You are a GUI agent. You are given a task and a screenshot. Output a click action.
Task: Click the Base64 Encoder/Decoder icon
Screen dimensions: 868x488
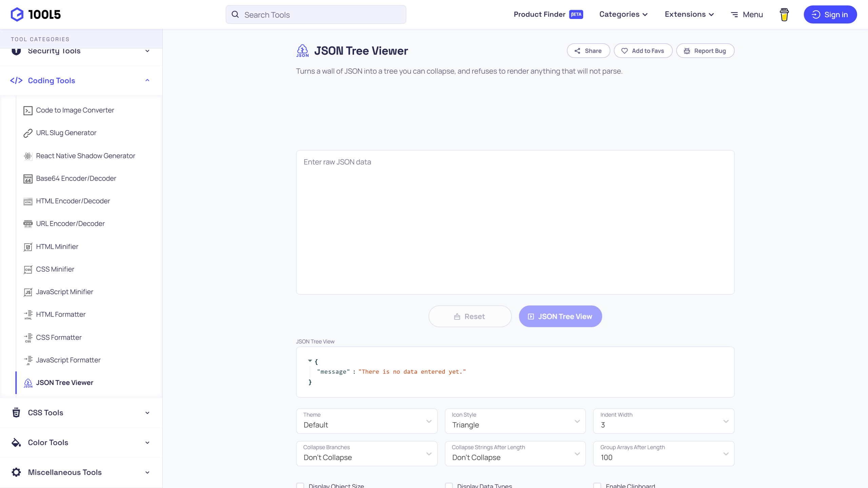(28, 179)
